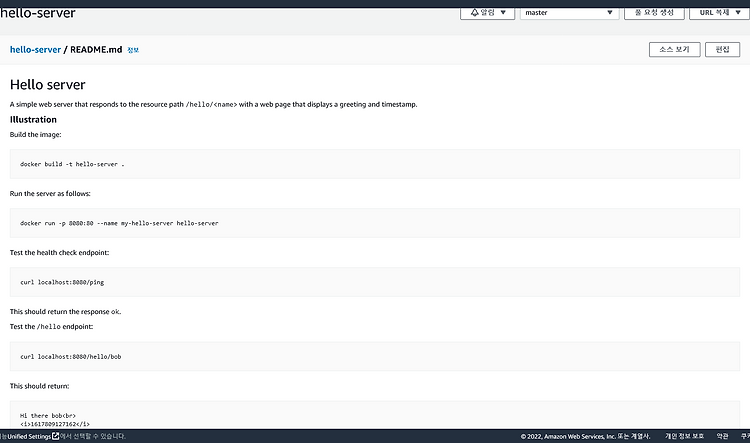Open the hello-server breadcrumb link
Screen dimensions: 750x443
point(35,50)
